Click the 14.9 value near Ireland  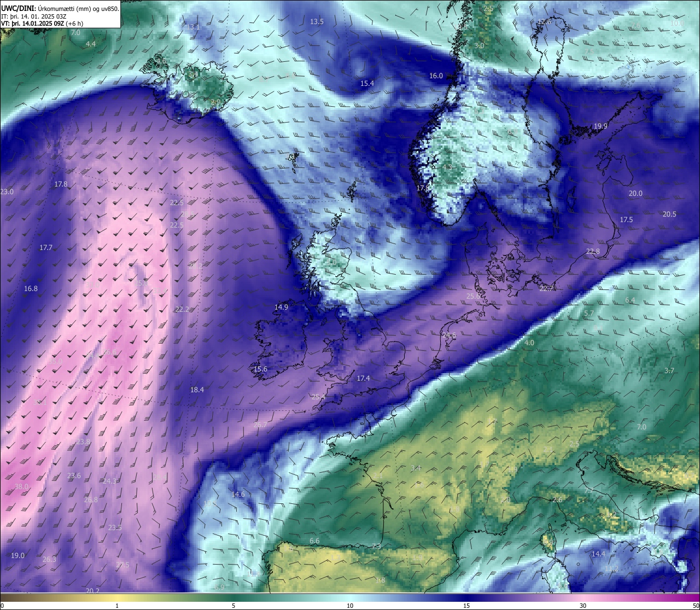(x=281, y=307)
